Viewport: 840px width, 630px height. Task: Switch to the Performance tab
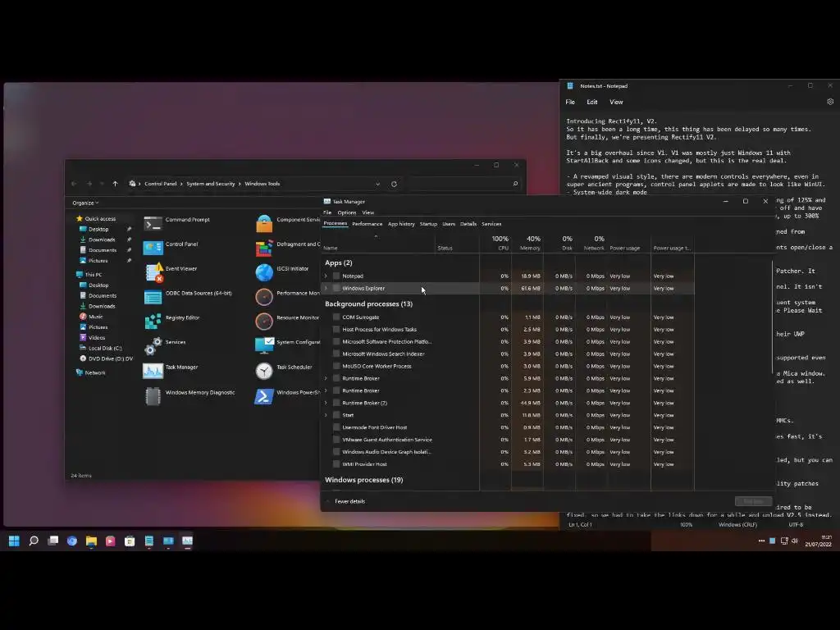tap(367, 224)
